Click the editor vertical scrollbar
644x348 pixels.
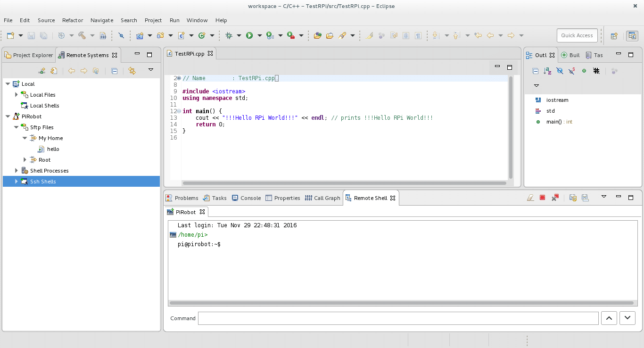point(511,126)
